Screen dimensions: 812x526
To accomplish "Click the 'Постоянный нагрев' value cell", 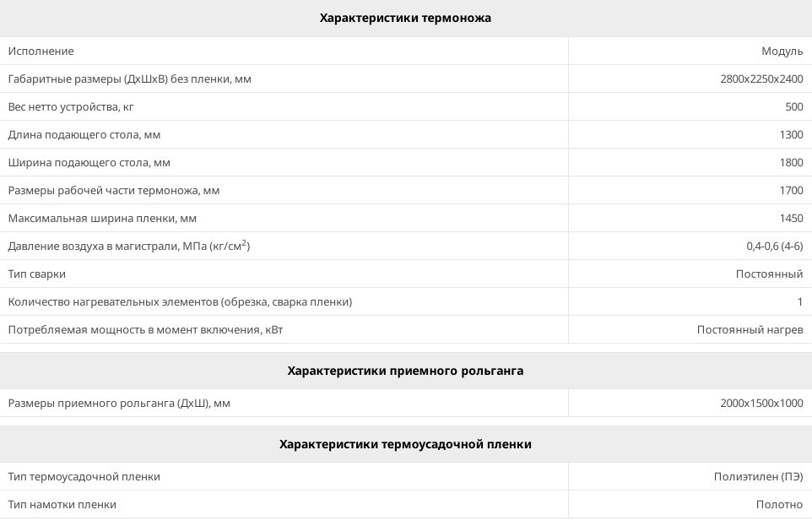I will coord(750,330).
